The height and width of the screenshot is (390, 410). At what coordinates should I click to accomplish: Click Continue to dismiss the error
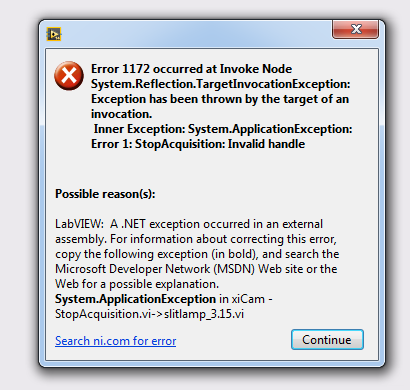(327, 340)
